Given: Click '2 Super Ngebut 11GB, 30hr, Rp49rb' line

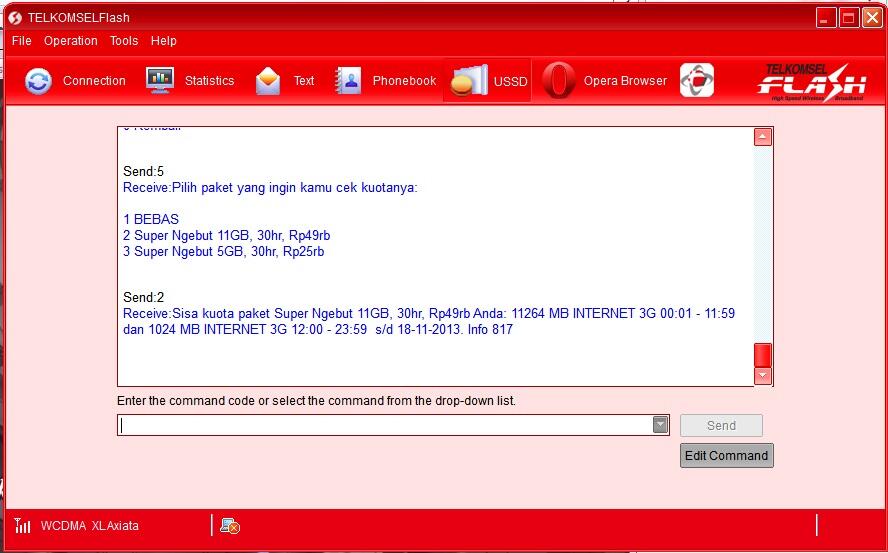Looking at the screenshot, I should 227,235.
